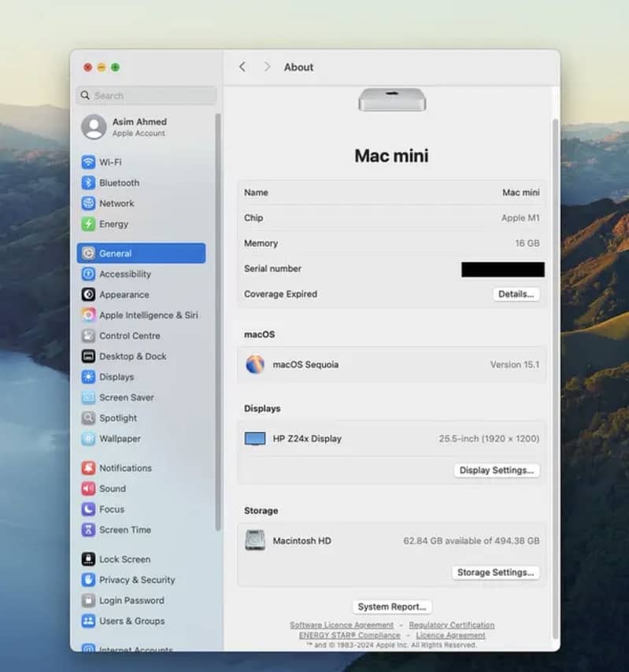Open the Screen Saver icon
This screenshot has width=629, height=672.
pos(88,397)
